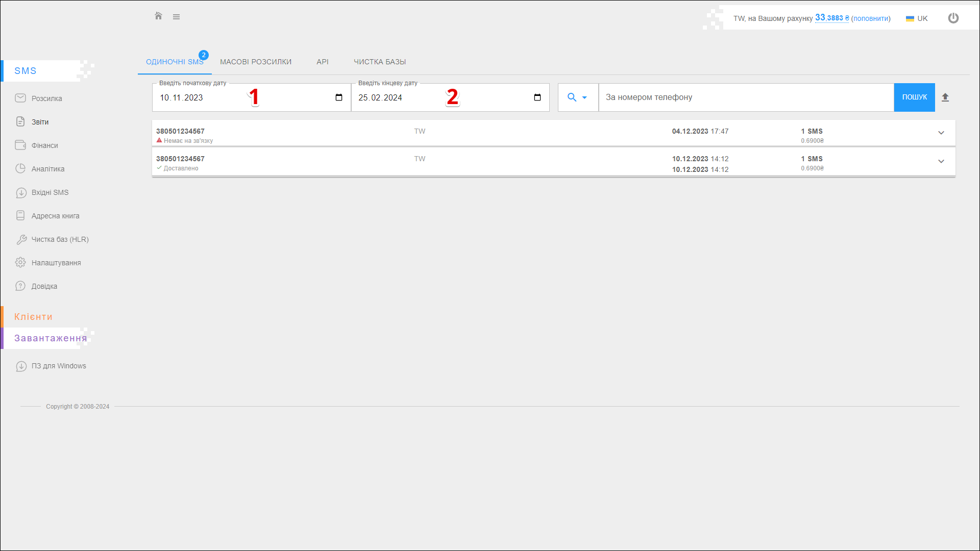Open search type dropdown with magnifier
This screenshot has height=551, width=980.
[x=577, y=97]
